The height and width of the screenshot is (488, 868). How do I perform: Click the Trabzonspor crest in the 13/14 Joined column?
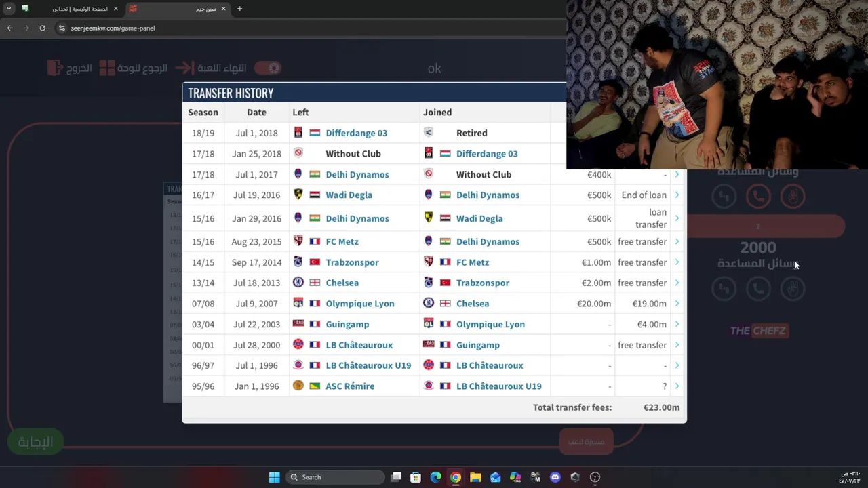click(429, 282)
